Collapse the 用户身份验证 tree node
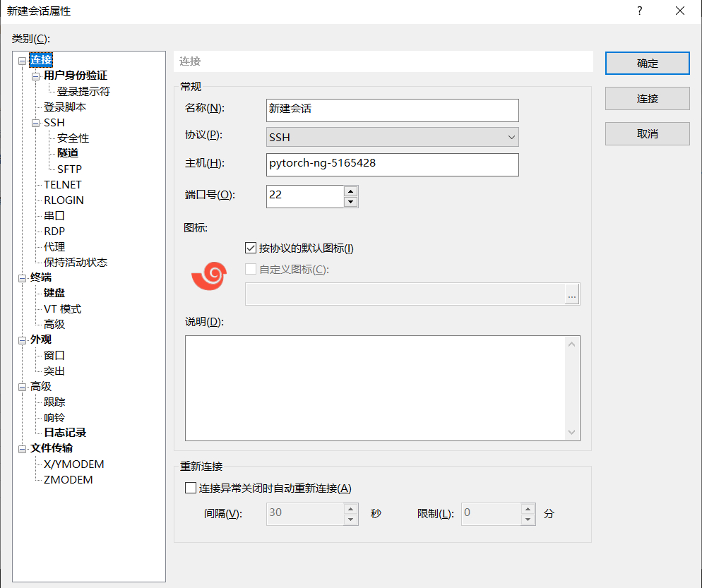The image size is (702, 588). 35,76
